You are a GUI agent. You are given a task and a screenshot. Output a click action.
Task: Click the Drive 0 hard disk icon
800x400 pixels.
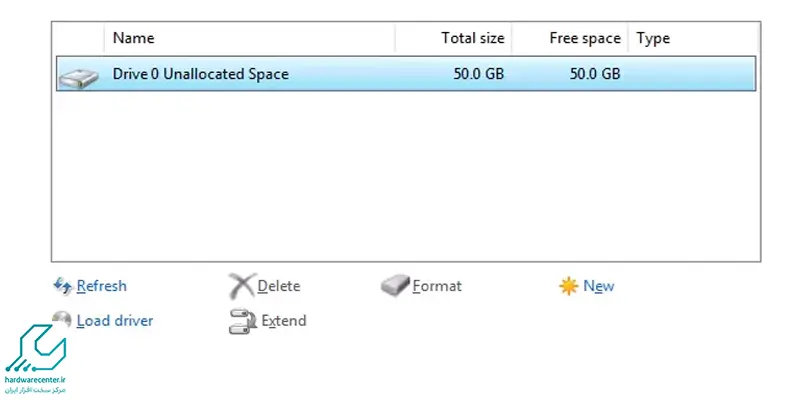click(78, 78)
